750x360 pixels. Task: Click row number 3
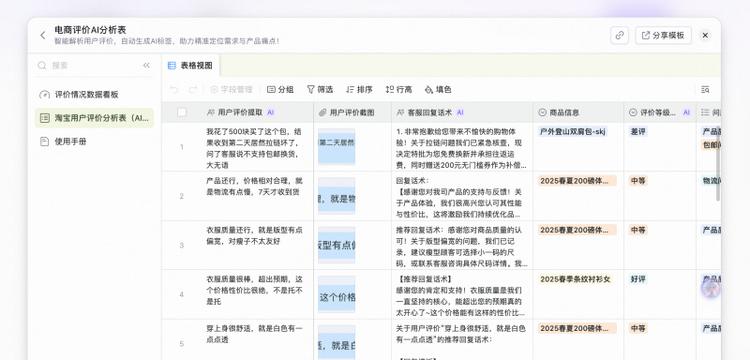[182, 245]
